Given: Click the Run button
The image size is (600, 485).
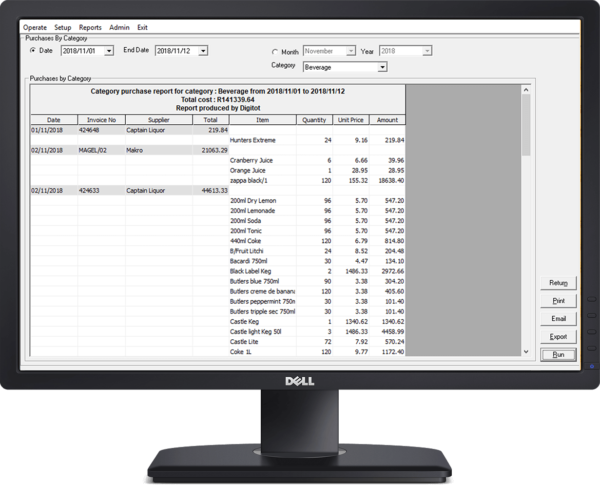Looking at the screenshot, I should point(558,354).
